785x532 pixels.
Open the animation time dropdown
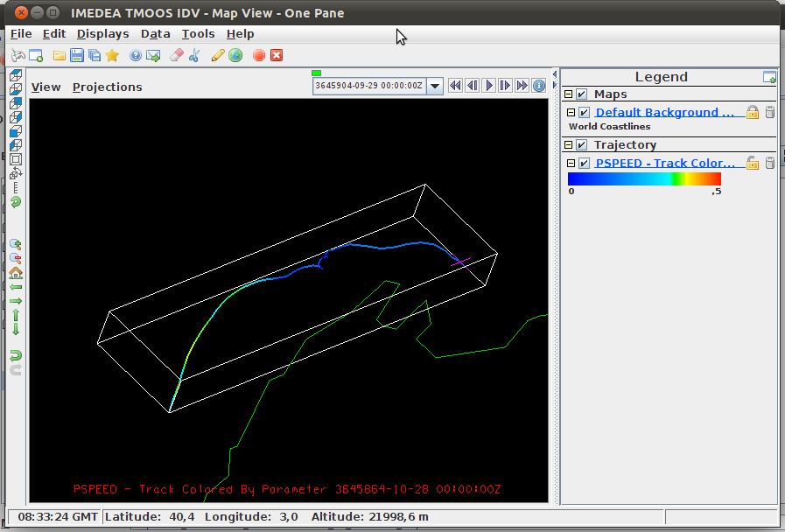point(433,86)
